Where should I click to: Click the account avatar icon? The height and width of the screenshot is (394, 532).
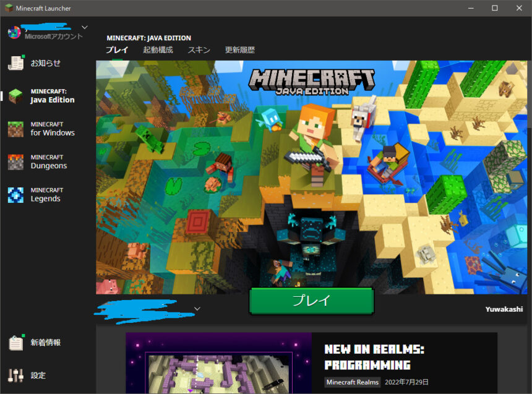pos(14,32)
